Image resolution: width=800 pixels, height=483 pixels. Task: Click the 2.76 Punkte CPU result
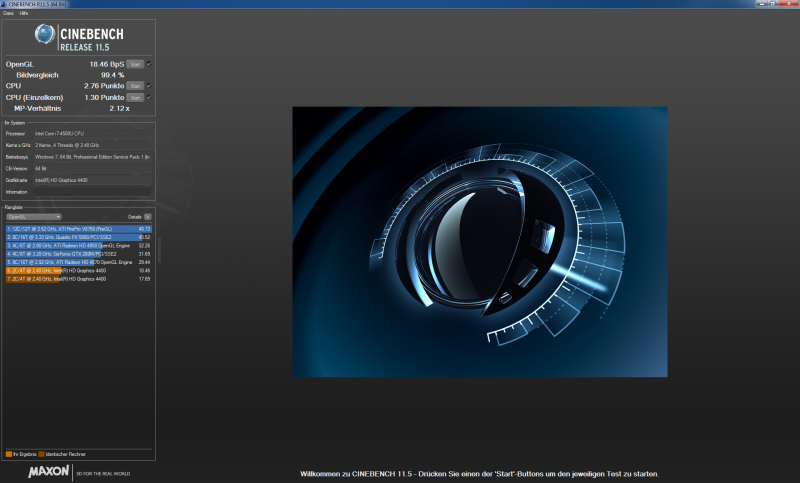pos(104,86)
